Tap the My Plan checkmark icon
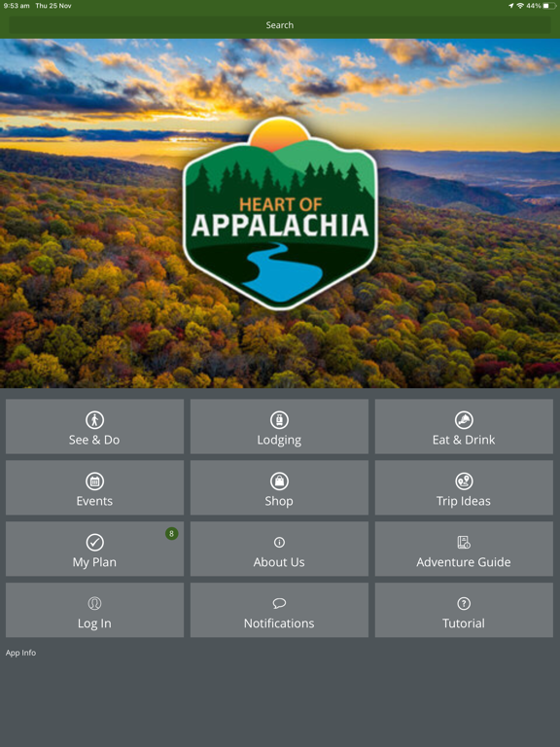 click(94, 542)
